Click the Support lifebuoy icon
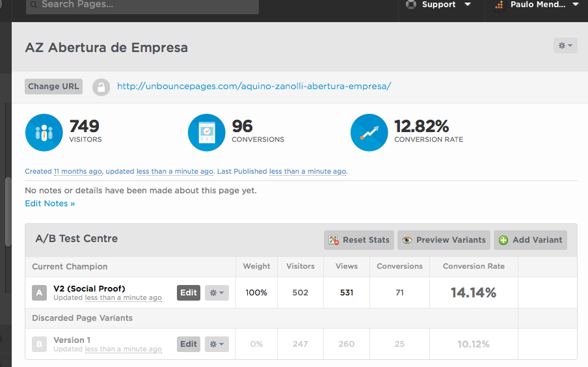This screenshot has width=588, height=367. pos(411,5)
